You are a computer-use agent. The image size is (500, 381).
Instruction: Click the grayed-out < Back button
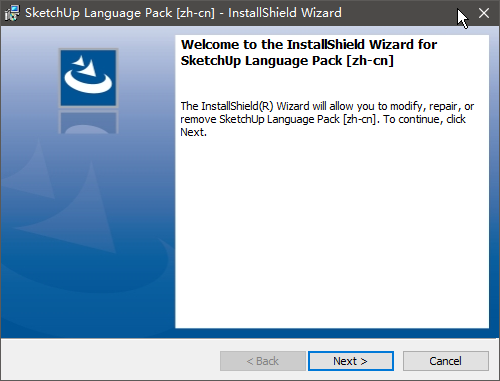[x=263, y=361]
